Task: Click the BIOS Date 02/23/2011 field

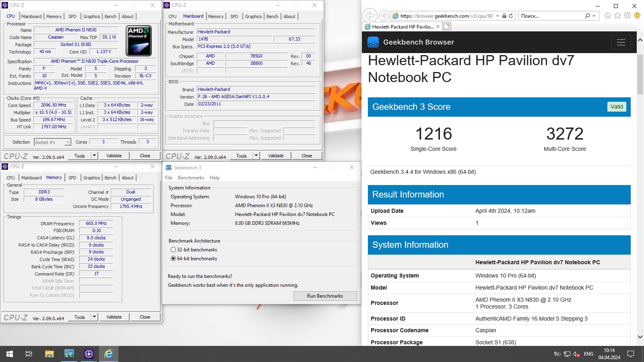Action: coord(256,104)
